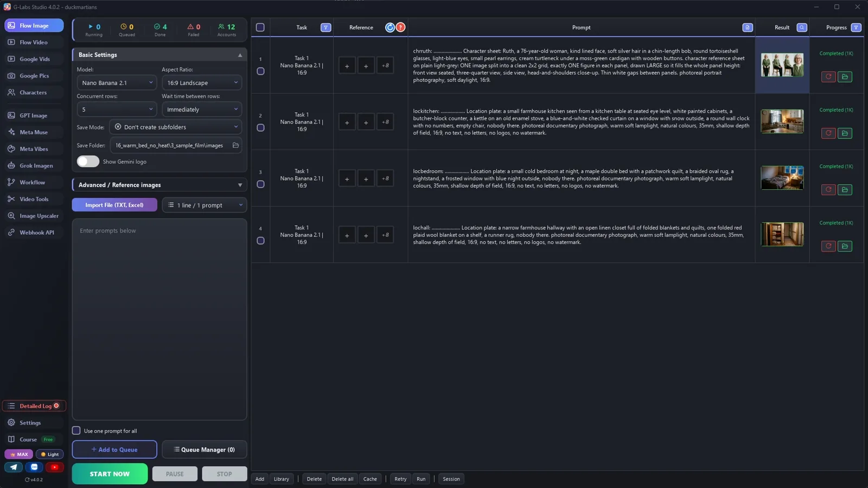Viewport: 868px width, 488px height.
Task: Select the checkbox for row 1
Action: tap(260, 72)
